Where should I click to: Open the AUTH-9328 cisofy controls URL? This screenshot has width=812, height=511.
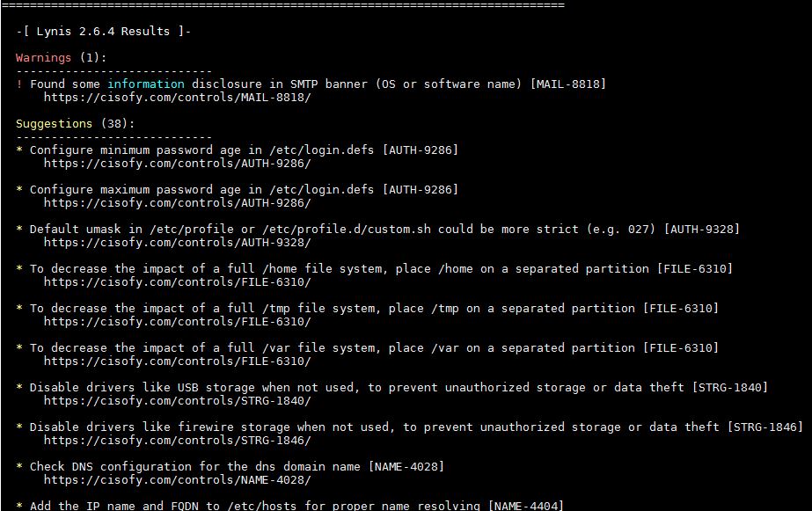(x=177, y=243)
